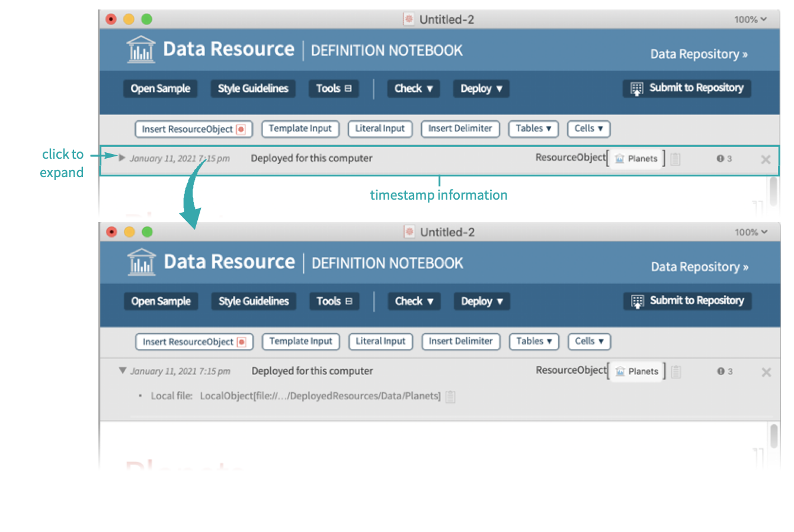The height and width of the screenshot is (532, 794).
Task: Follow the Data Repository » link, upper window
Action: pyautogui.click(x=699, y=54)
